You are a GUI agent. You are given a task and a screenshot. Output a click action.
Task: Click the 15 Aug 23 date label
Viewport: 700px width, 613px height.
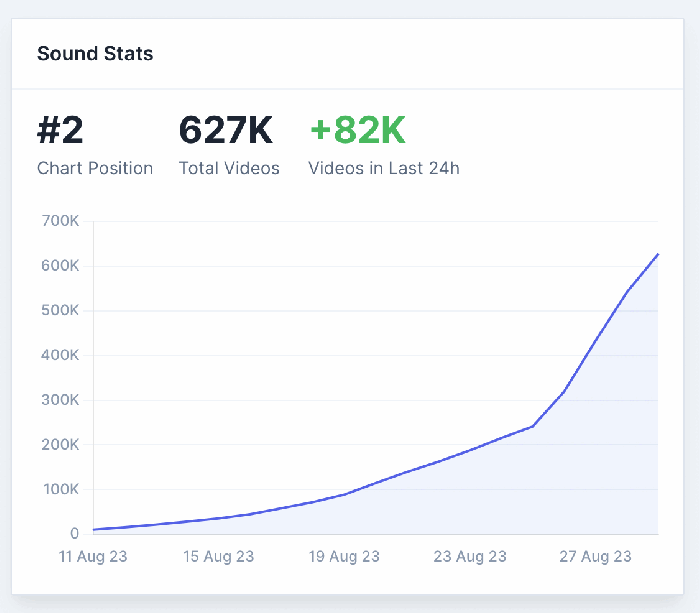[x=220, y=557]
